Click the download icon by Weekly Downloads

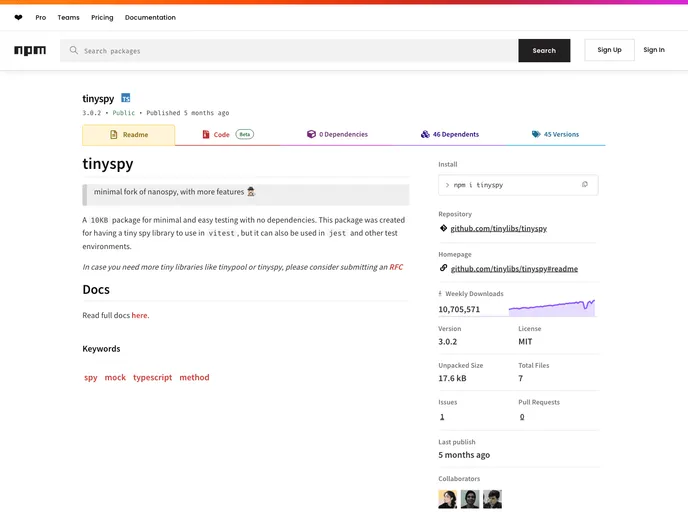tap(440, 294)
